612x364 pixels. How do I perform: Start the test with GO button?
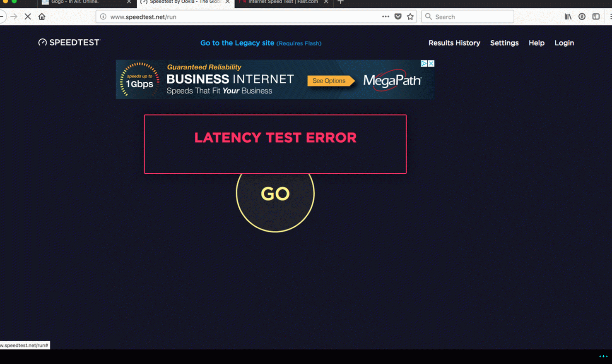tap(275, 193)
